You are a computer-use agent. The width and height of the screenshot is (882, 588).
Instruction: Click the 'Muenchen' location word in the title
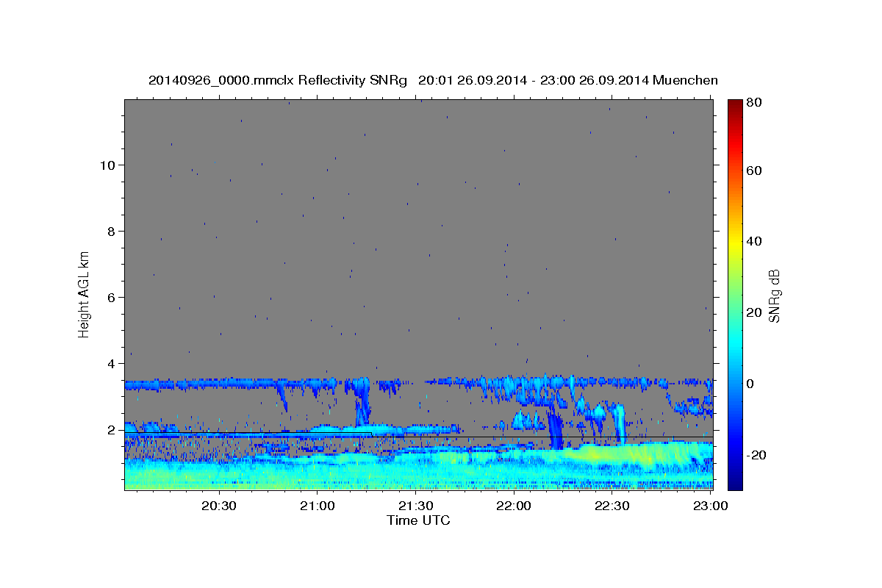tap(685, 80)
